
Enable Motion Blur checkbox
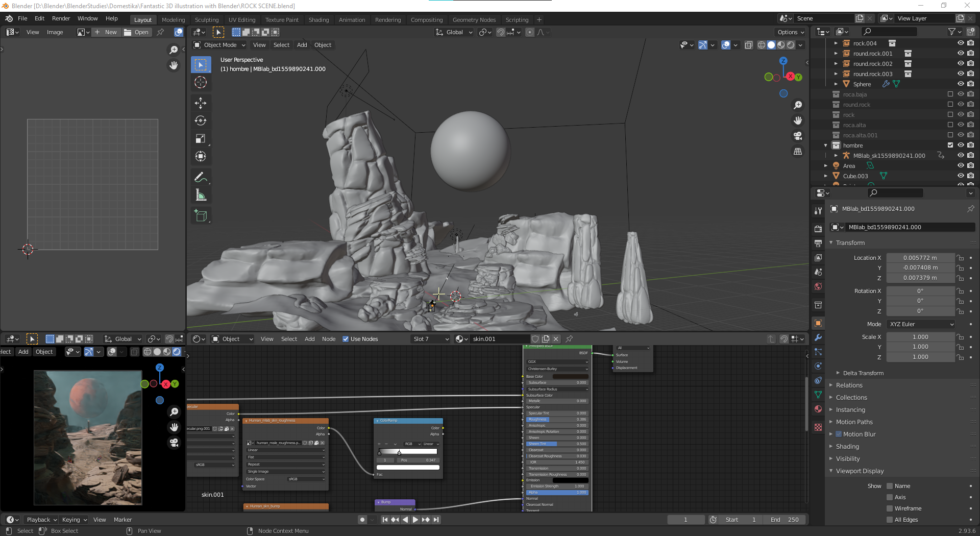(839, 434)
